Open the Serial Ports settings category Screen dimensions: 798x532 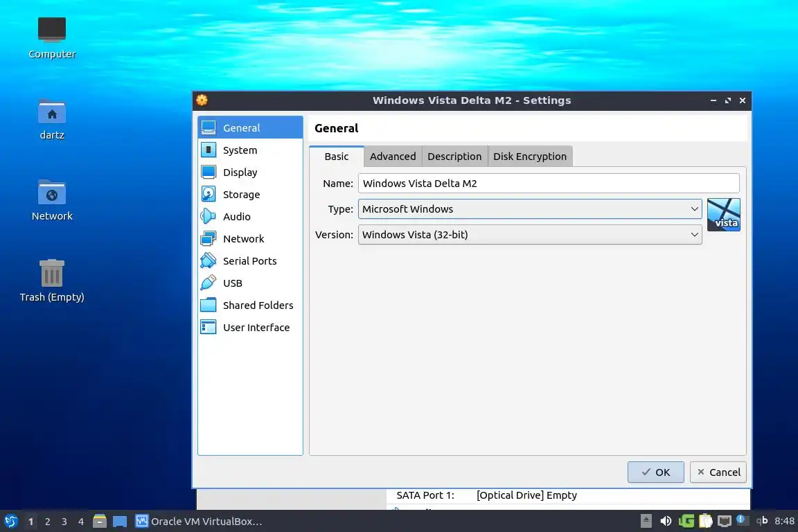point(250,260)
